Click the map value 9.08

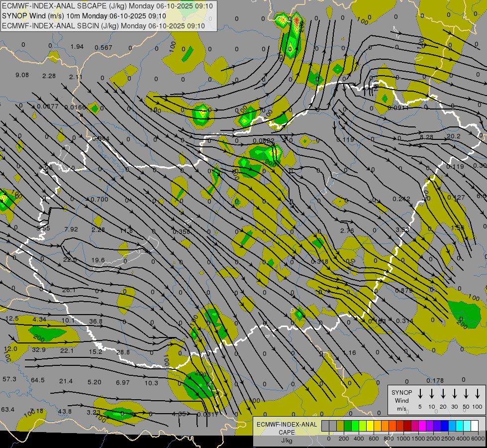click(x=22, y=75)
